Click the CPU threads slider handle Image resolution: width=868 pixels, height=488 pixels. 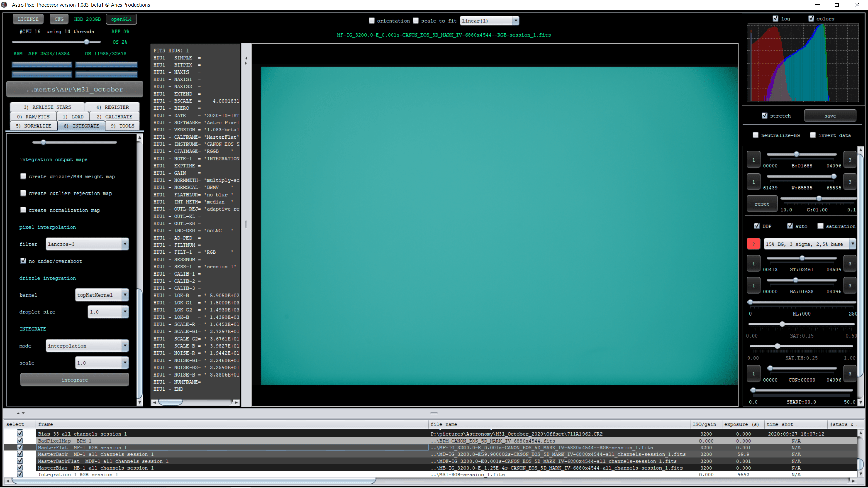click(x=87, y=42)
